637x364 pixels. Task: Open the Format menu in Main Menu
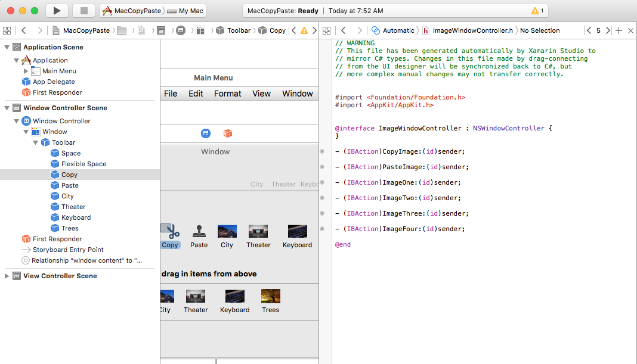[227, 94]
